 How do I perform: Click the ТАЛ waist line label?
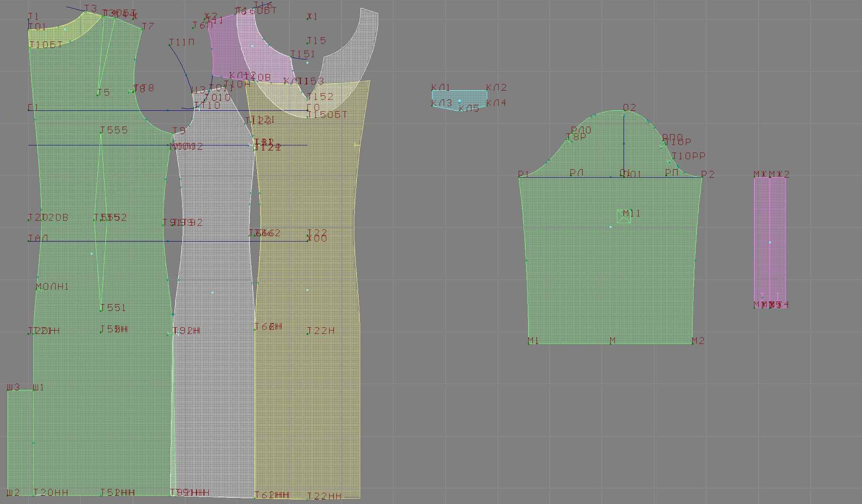tap(38, 238)
